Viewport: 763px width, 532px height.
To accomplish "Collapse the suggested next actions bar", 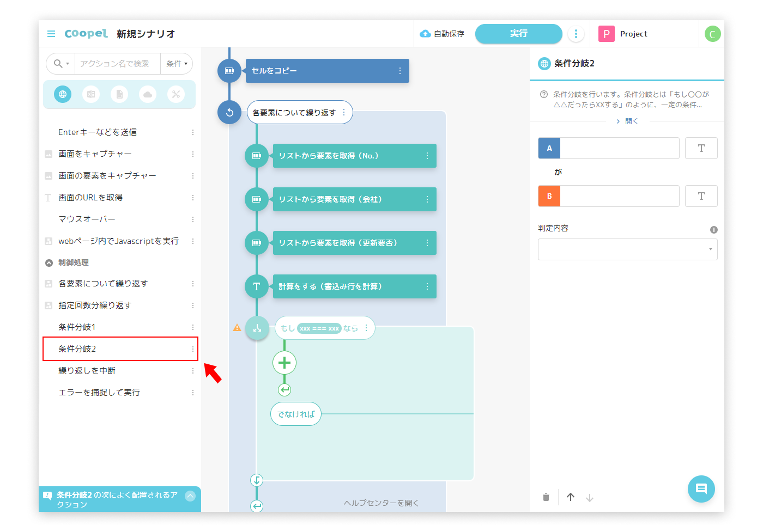I will click(x=190, y=496).
